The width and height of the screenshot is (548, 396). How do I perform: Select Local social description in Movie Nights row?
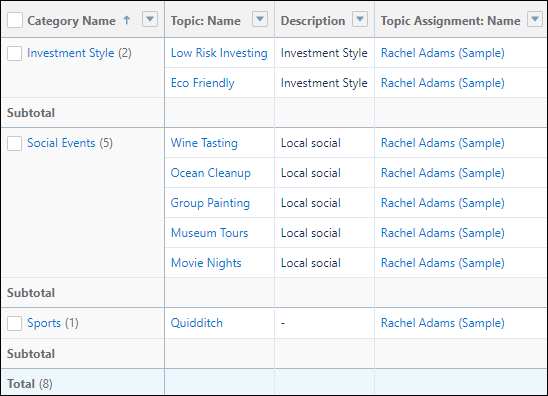tap(311, 263)
